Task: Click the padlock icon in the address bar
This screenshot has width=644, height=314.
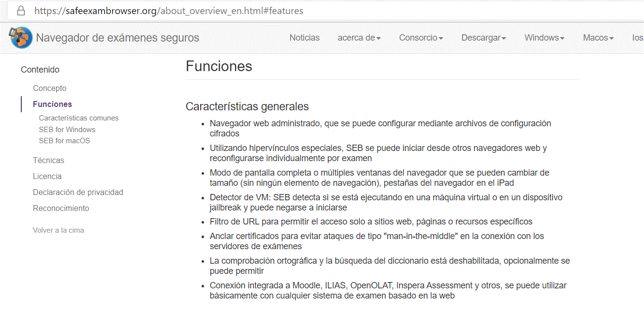Action: pos(21,10)
